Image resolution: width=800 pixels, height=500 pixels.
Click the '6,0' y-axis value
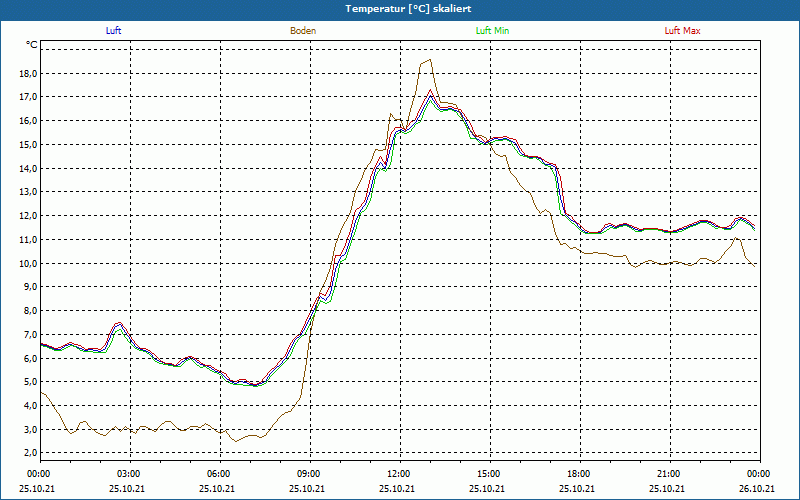[30, 358]
